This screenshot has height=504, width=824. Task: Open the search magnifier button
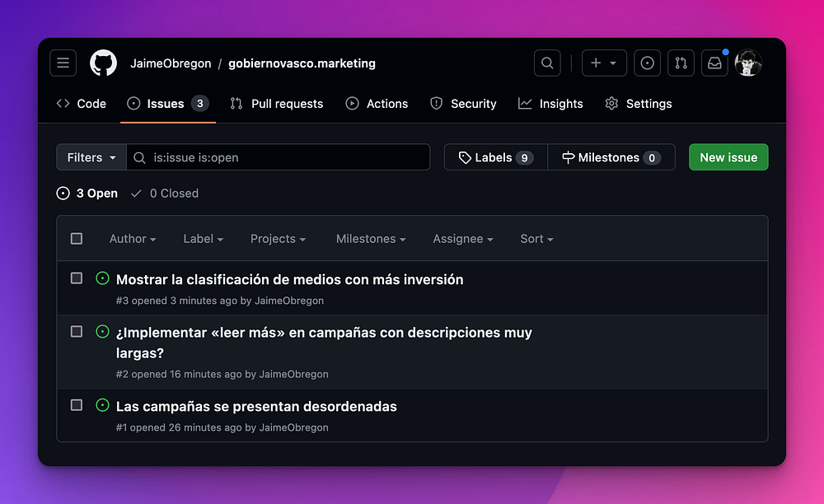click(x=547, y=63)
